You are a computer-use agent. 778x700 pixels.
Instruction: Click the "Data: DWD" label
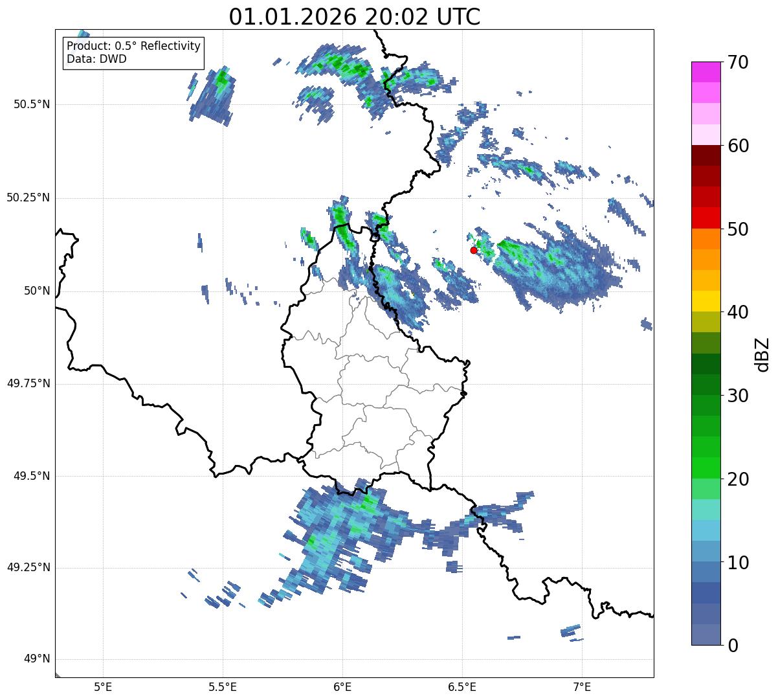coord(96,59)
